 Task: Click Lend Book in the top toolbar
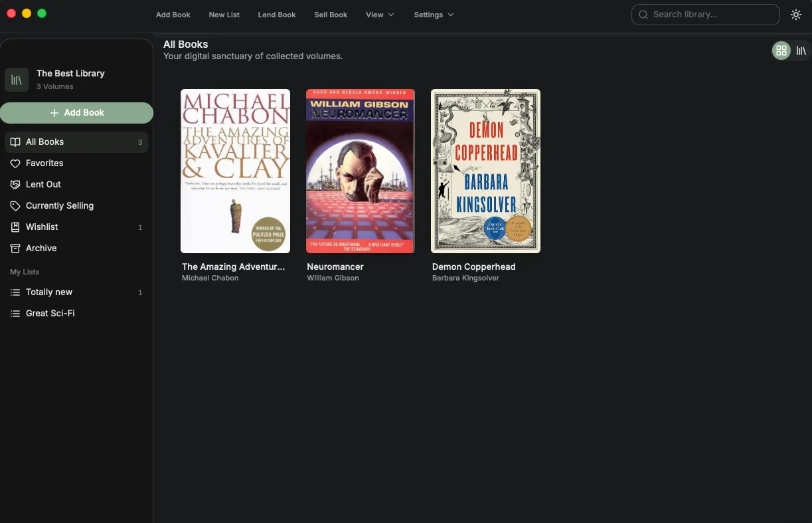(277, 15)
